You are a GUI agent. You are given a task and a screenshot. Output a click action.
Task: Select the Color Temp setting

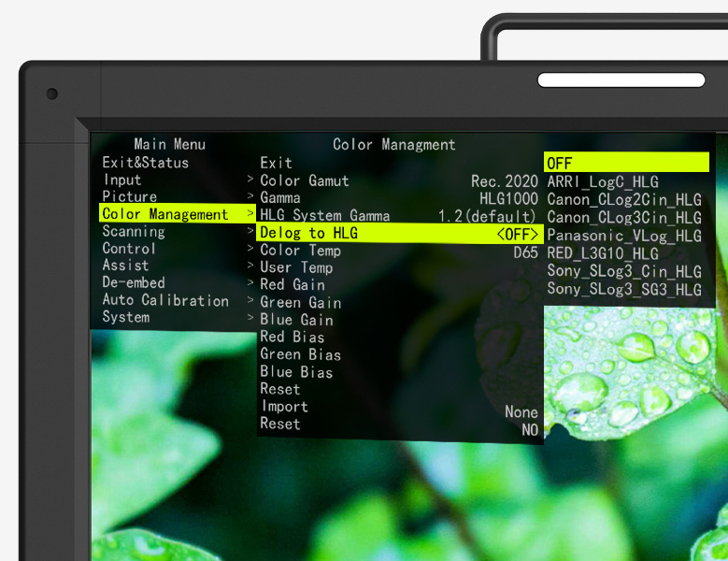click(300, 251)
